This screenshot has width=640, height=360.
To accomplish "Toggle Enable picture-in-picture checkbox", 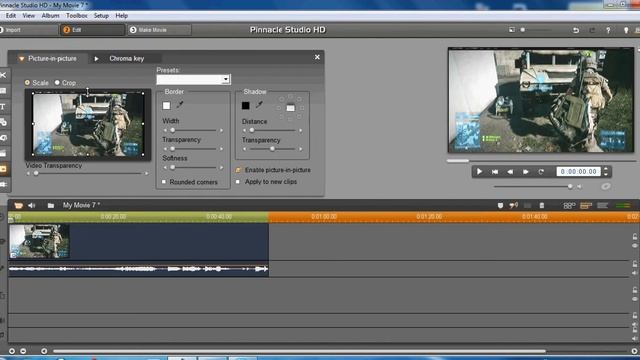I will [x=238, y=170].
